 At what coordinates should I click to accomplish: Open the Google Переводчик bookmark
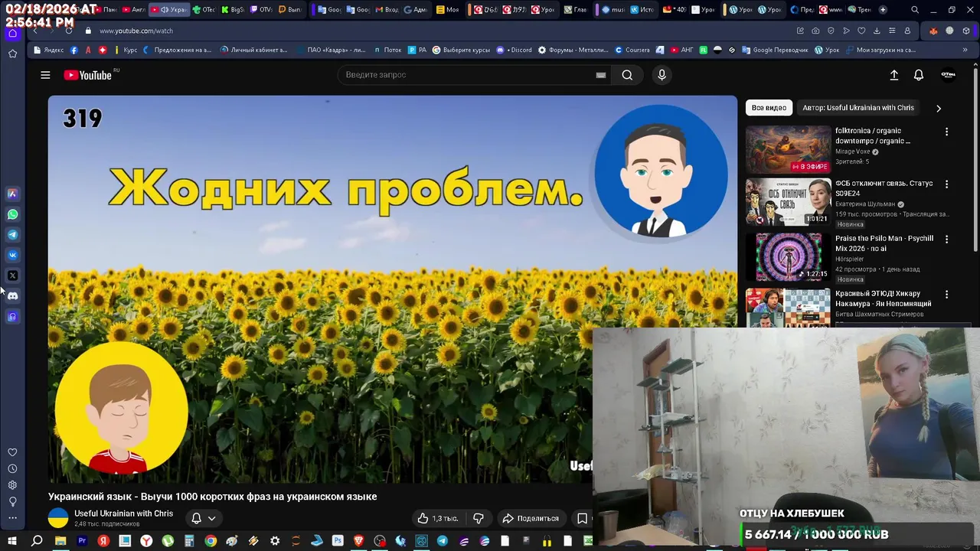coord(774,50)
